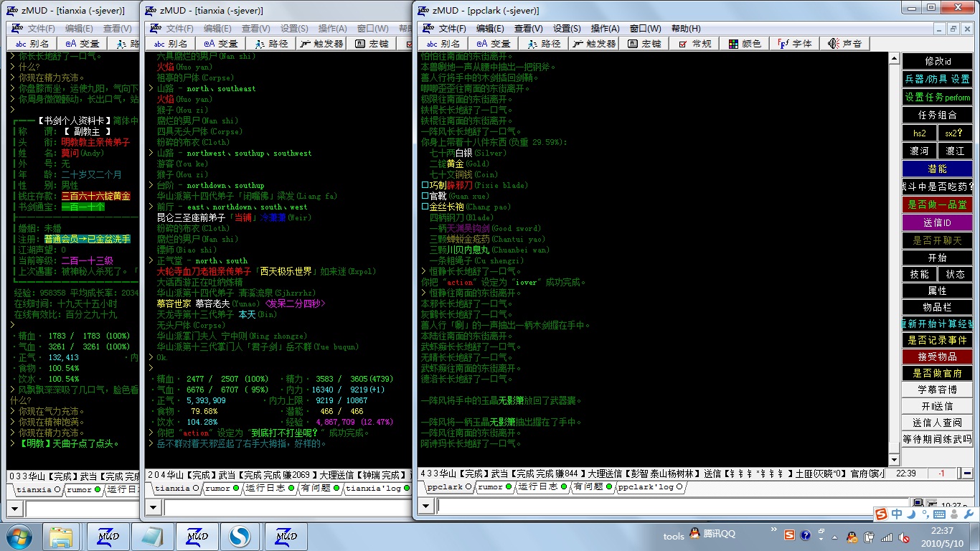Screen dimensions: 980x551
Task: Open the Windows Start menu
Action: (x=18, y=537)
